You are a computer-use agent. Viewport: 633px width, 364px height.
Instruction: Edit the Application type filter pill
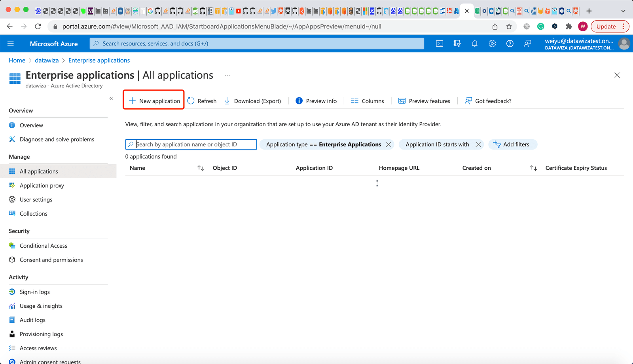(x=323, y=144)
